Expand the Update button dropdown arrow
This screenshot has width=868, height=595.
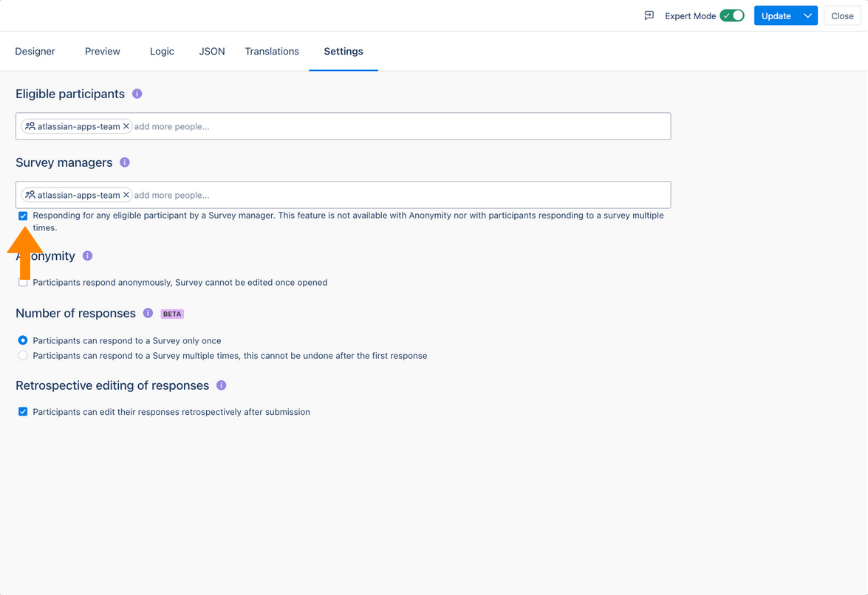[x=807, y=16]
